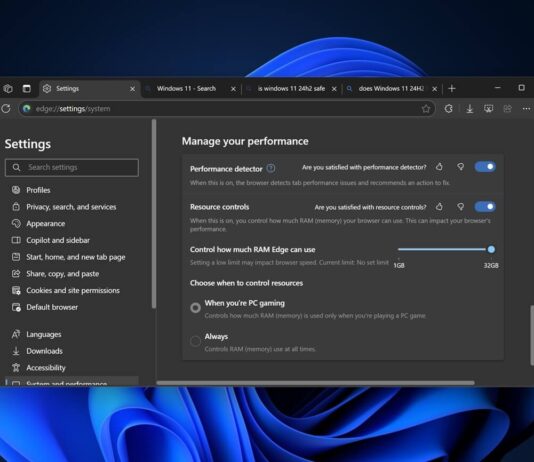Switch to the Windows 11 - Search tab

point(191,89)
